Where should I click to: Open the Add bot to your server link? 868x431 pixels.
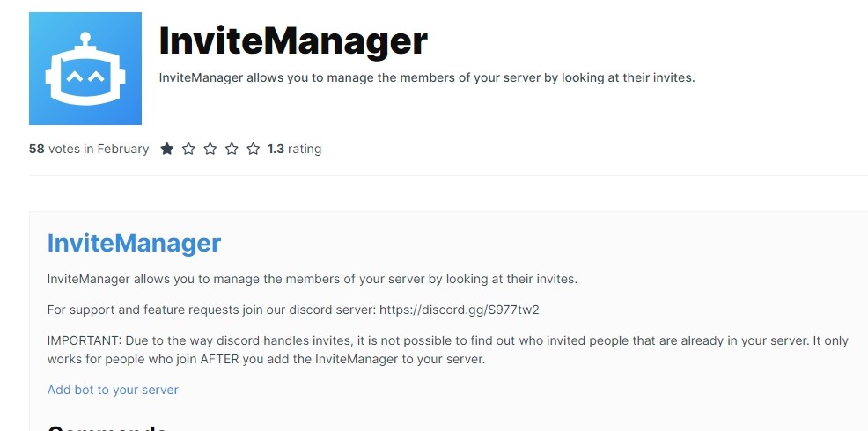tap(113, 390)
